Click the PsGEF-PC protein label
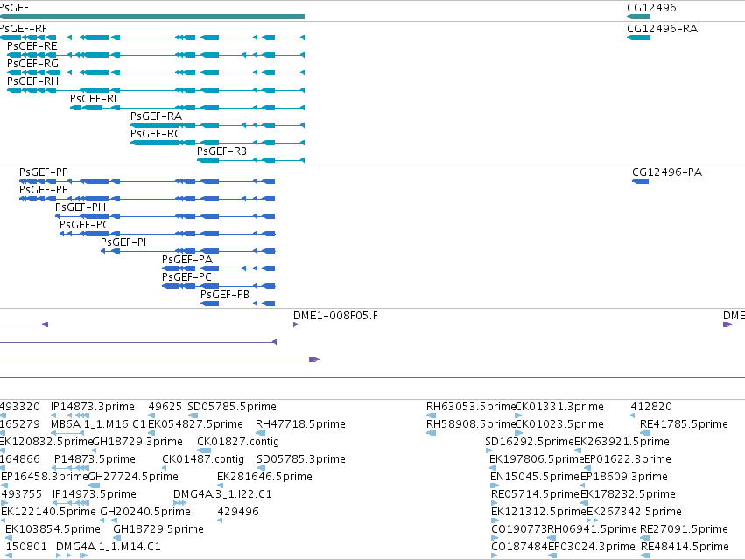This screenshot has width=745, height=560. click(186, 277)
